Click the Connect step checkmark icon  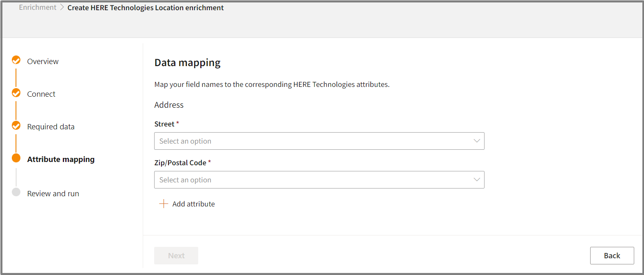tap(16, 93)
